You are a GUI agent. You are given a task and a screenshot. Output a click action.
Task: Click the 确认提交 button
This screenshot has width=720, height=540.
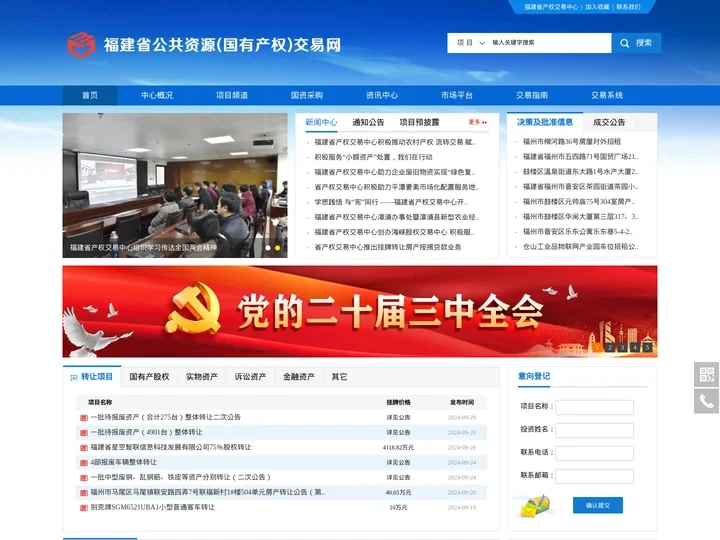[x=598, y=505]
